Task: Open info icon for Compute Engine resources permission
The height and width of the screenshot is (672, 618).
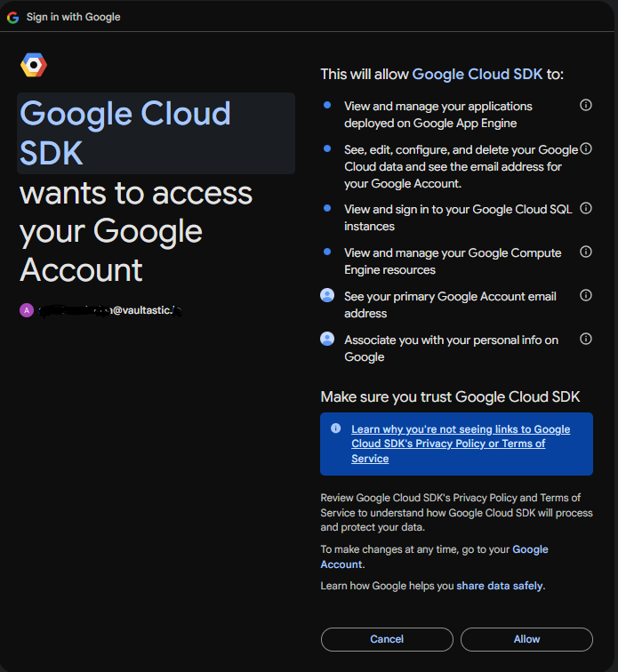Action: [x=586, y=252]
